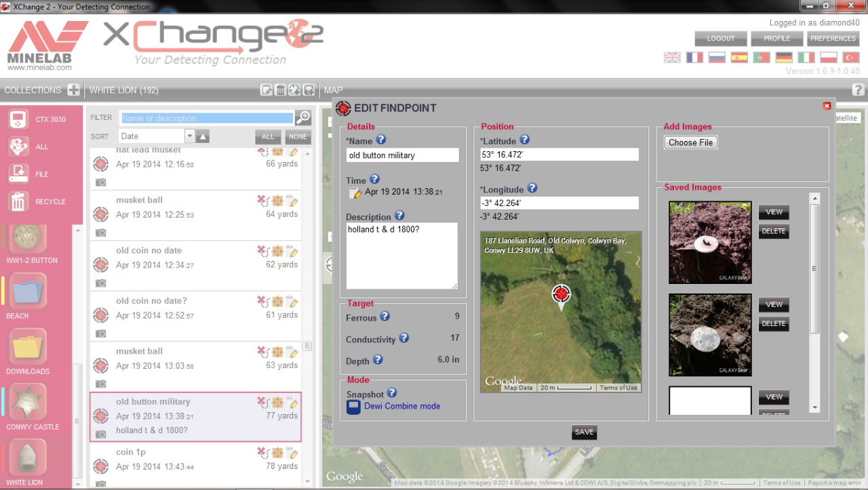Screen dimensions: 868x490
Task: Select English language flag
Action: tap(672, 57)
